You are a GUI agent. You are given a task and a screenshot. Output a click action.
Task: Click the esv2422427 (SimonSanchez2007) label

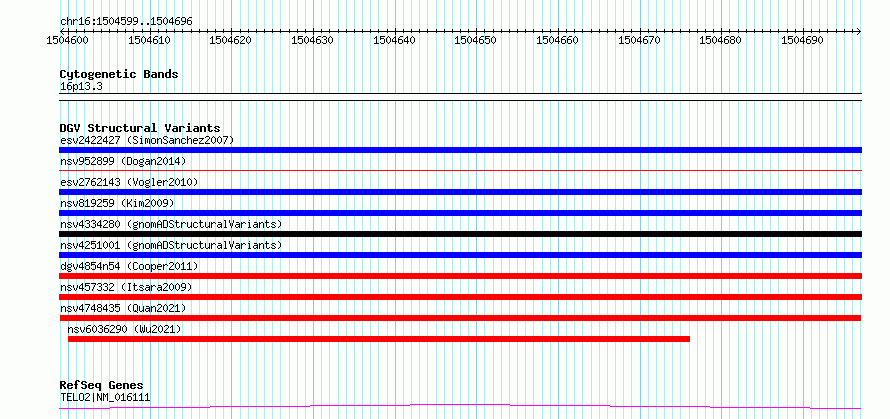tap(147, 140)
